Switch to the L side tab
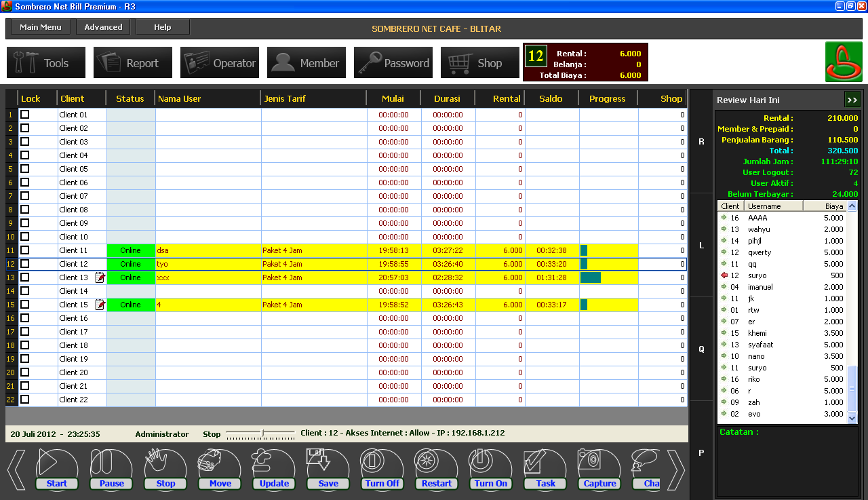Viewport: 868px width, 500px height. (701, 246)
